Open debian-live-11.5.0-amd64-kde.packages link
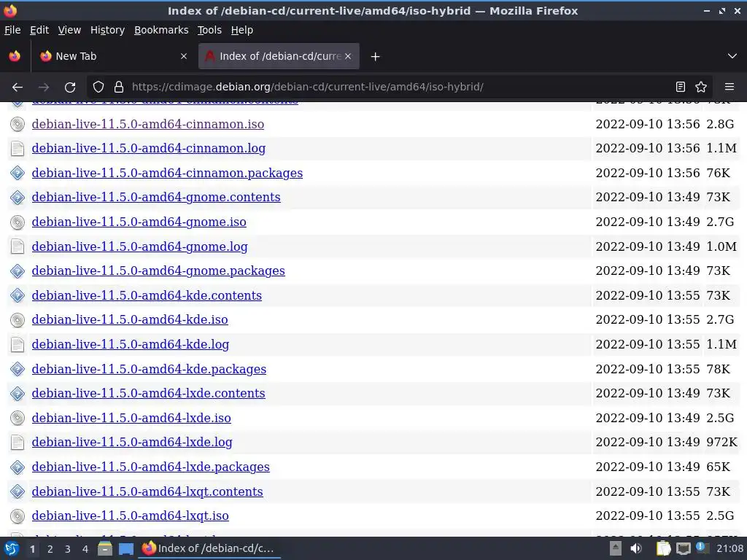The width and height of the screenshot is (747, 560). [x=149, y=369]
